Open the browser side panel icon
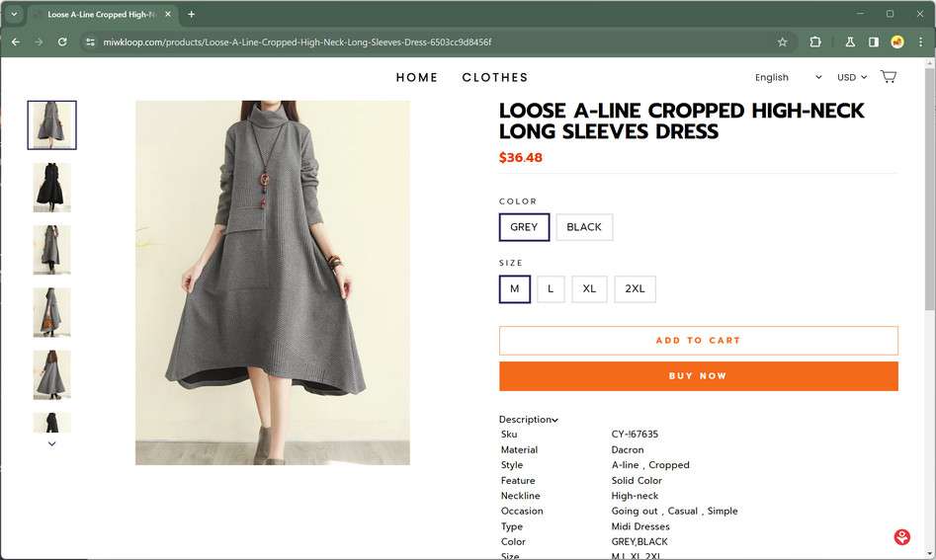Image resolution: width=936 pixels, height=560 pixels. click(x=874, y=42)
